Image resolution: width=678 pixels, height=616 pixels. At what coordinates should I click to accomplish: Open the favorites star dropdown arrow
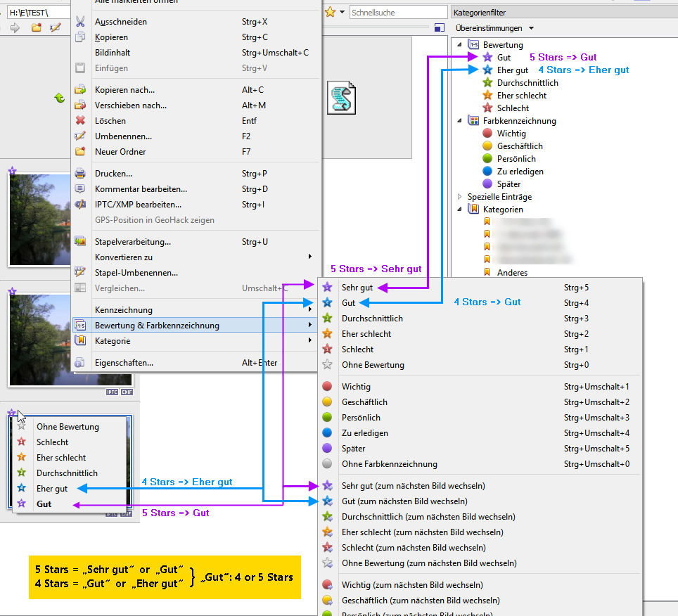(342, 12)
